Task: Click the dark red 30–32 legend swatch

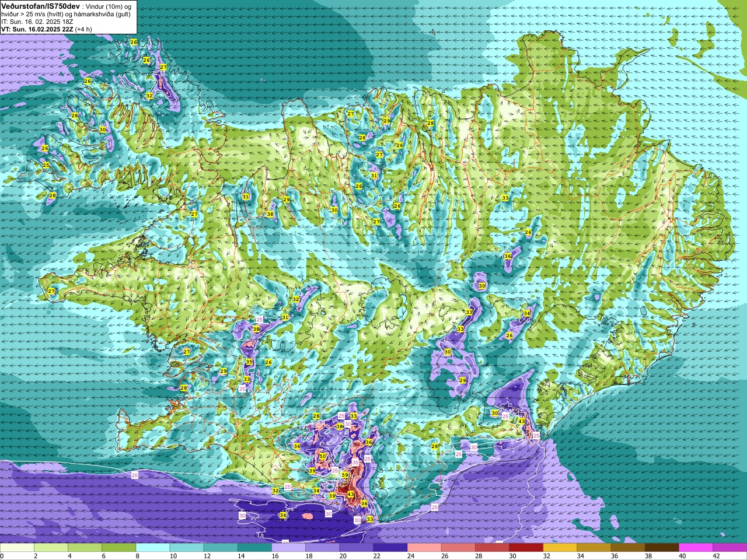Action: pyautogui.click(x=526, y=548)
